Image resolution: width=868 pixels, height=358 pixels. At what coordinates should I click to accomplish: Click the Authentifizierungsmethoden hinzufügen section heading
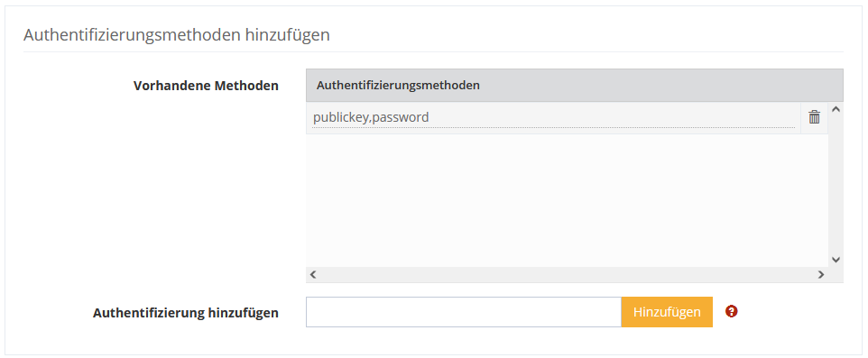(177, 35)
